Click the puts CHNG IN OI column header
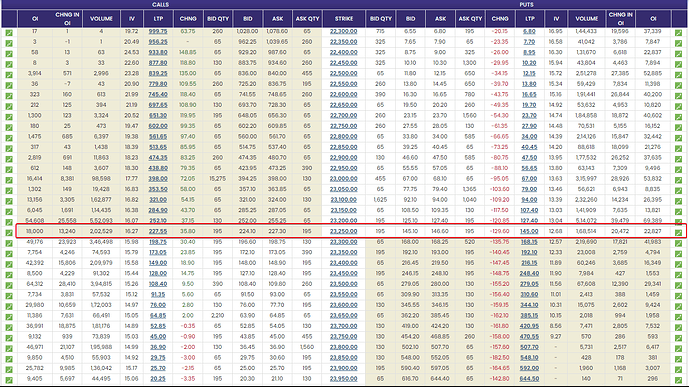689x387 pixels. click(x=620, y=19)
